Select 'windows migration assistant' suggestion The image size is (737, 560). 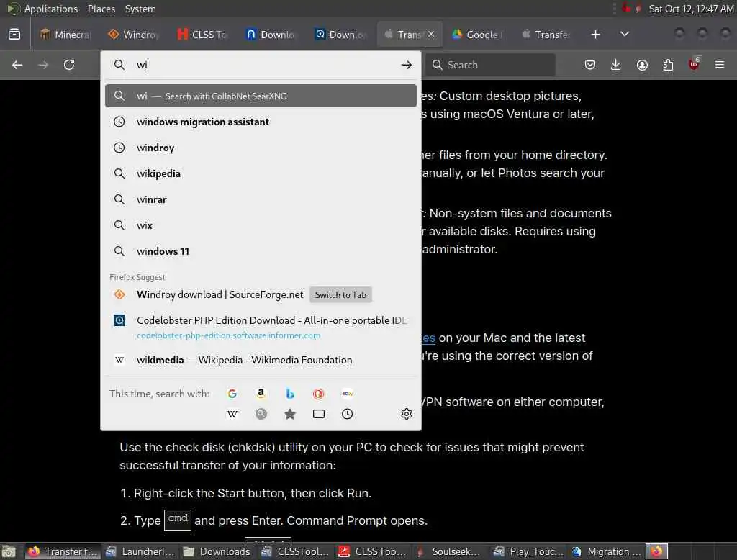pos(261,122)
